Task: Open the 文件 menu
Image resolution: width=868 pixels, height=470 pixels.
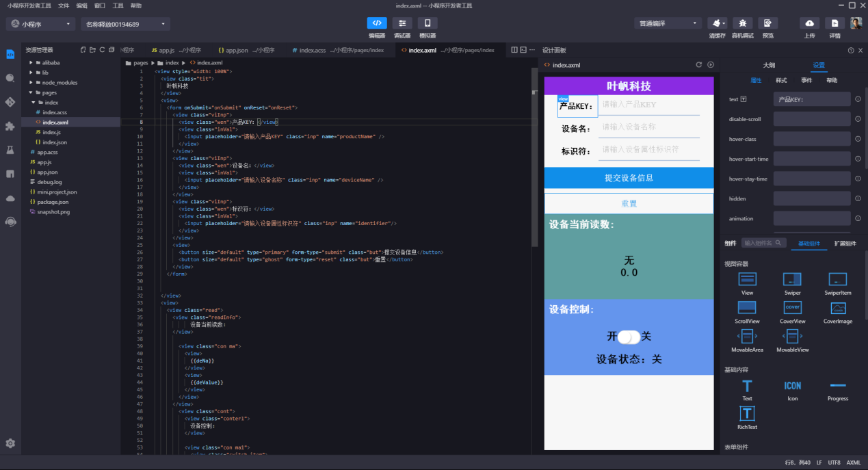Action: (x=64, y=5)
